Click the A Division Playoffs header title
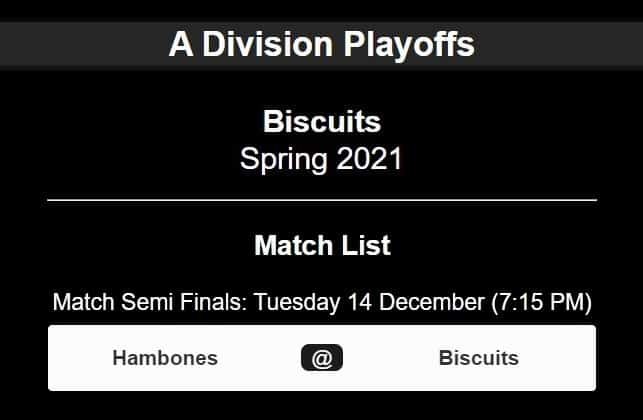 coord(322,44)
